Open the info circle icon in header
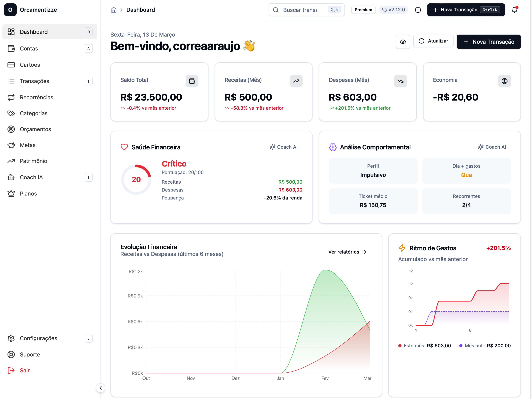This screenshot has width=532, height=399. click(418, 10)
